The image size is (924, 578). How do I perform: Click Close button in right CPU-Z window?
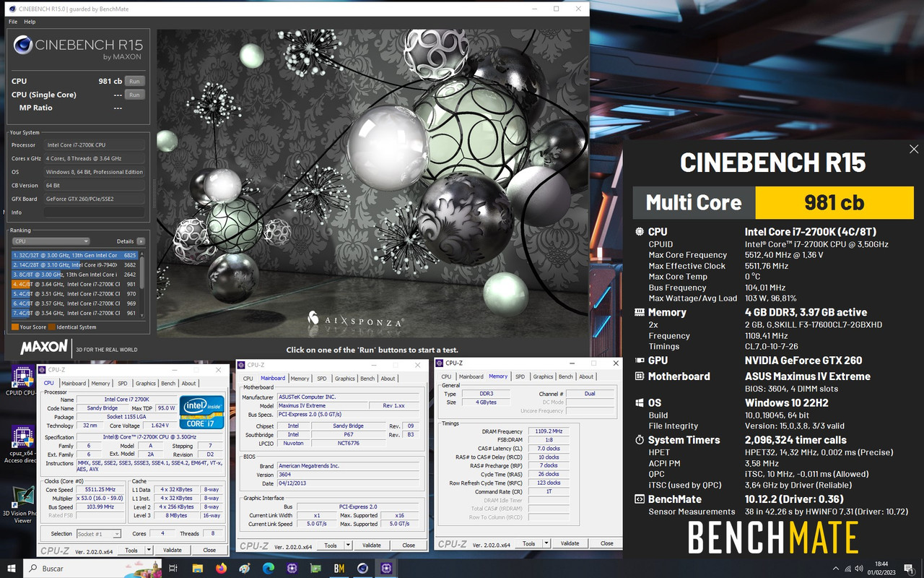pyautogui.click(x=607, y=543)
